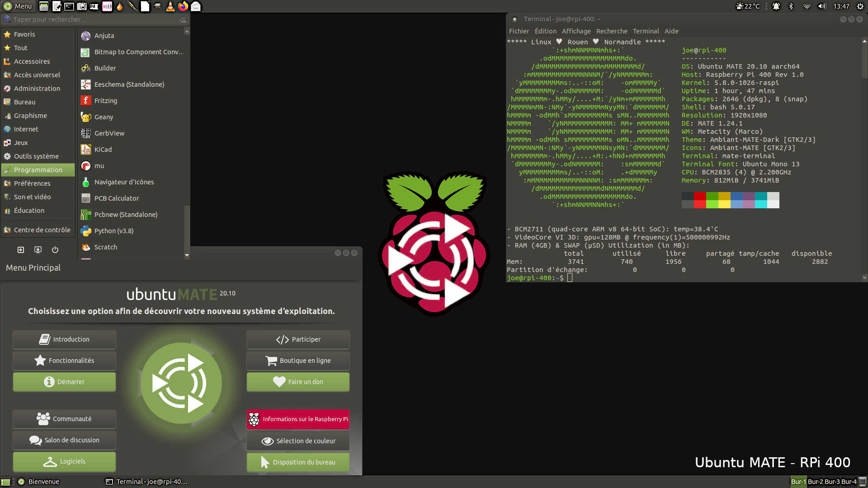Image resolution: width=868 pixels, height=488 pixels.
Task: Open Disposition du bureau
Action: click(x=298, y=462)
